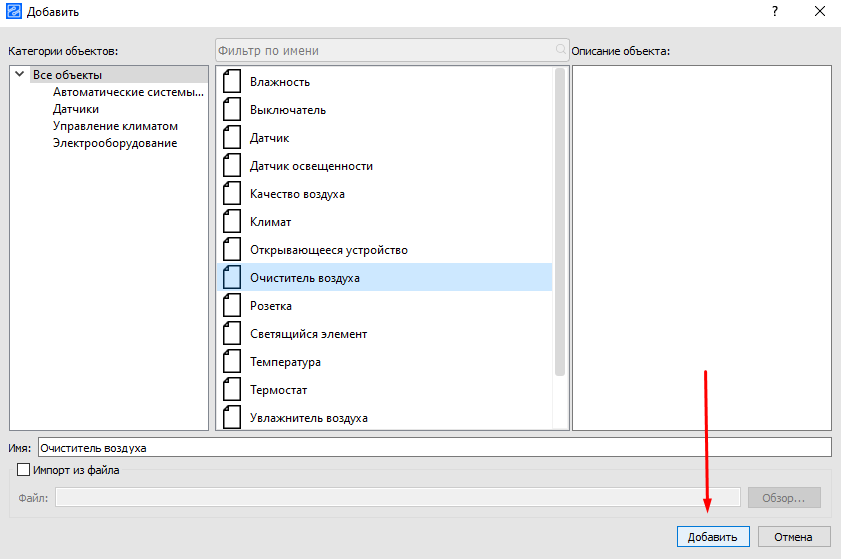Select the Климат item icon

[232, 222]
